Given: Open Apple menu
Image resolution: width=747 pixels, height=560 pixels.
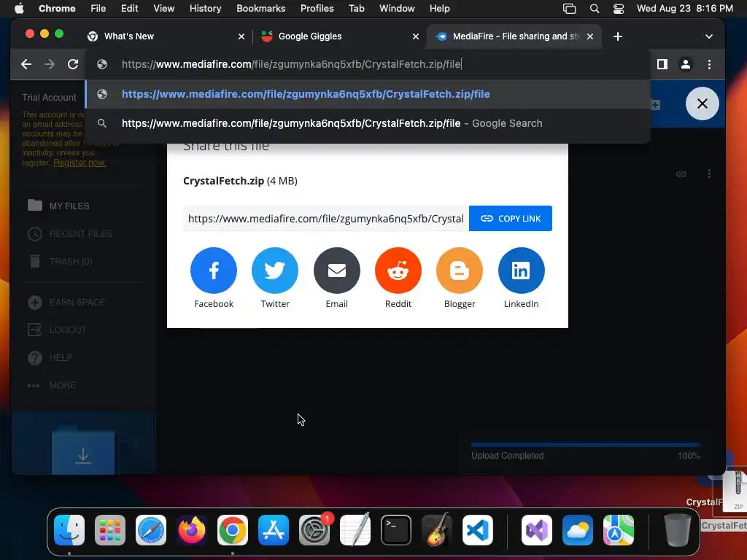Looking at the screenshot, I should [x=19, y=9].
